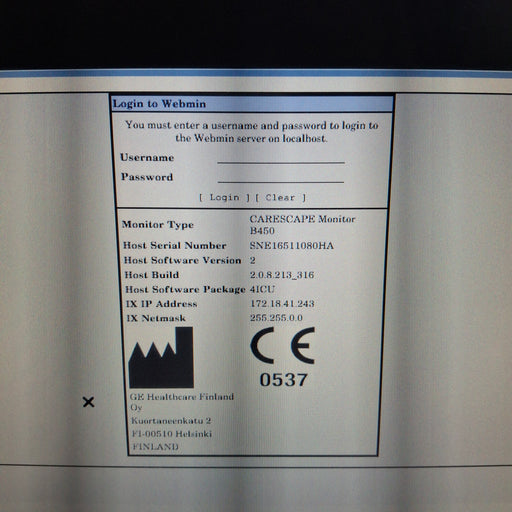The height and width of the screenshot is (512, 512).
Task: Click build value 2.0.8.213_316
Action: point(282,275)
